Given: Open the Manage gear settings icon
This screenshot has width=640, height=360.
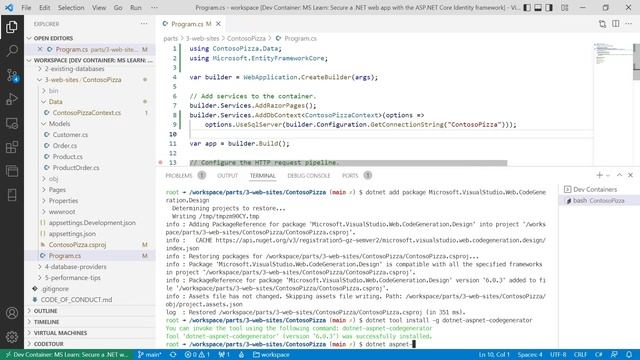Looking at the screenshot, I should click(x=11, y=337).
